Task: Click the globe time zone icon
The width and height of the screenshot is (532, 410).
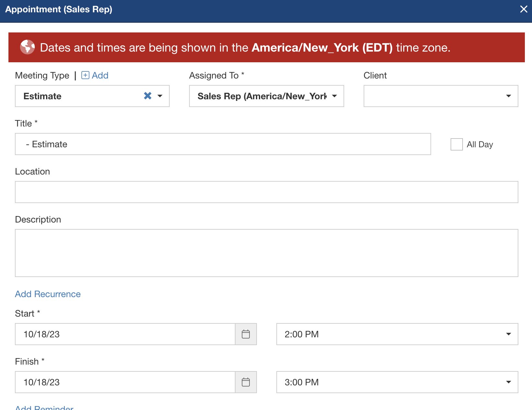Action: tap(28, 47)
